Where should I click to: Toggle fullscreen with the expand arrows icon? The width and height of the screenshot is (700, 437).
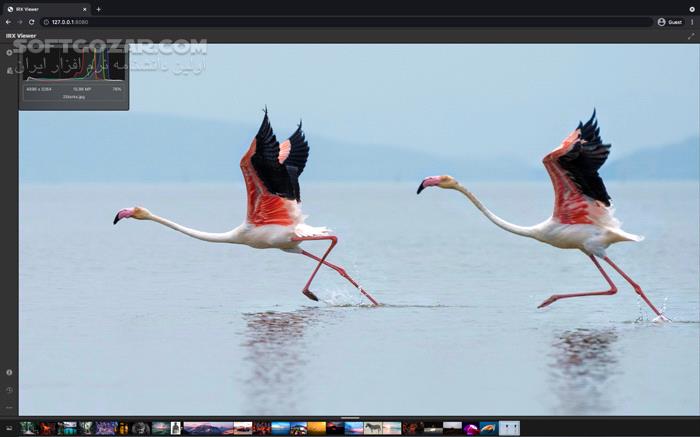pyautogui.click(x=691, y=36)
